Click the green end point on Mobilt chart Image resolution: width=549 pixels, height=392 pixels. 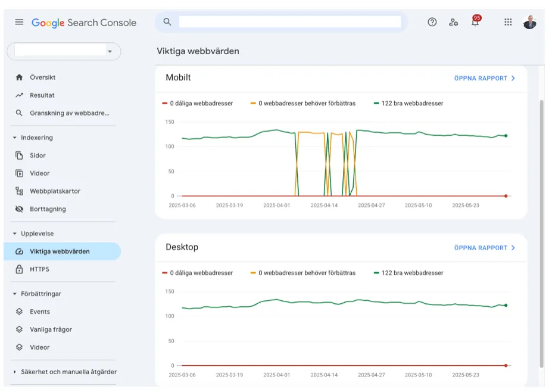(x=506, y=136)
